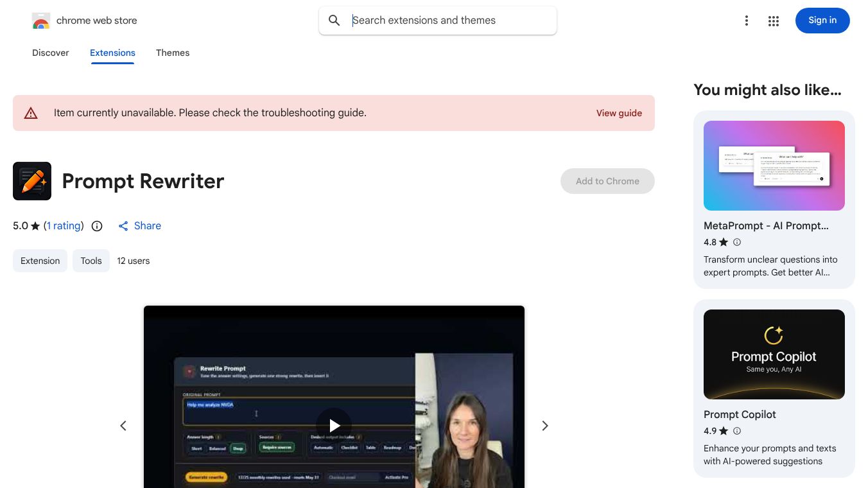Select the Extension category chip
This screenshot has width=868, height=488.
(40, 261)
